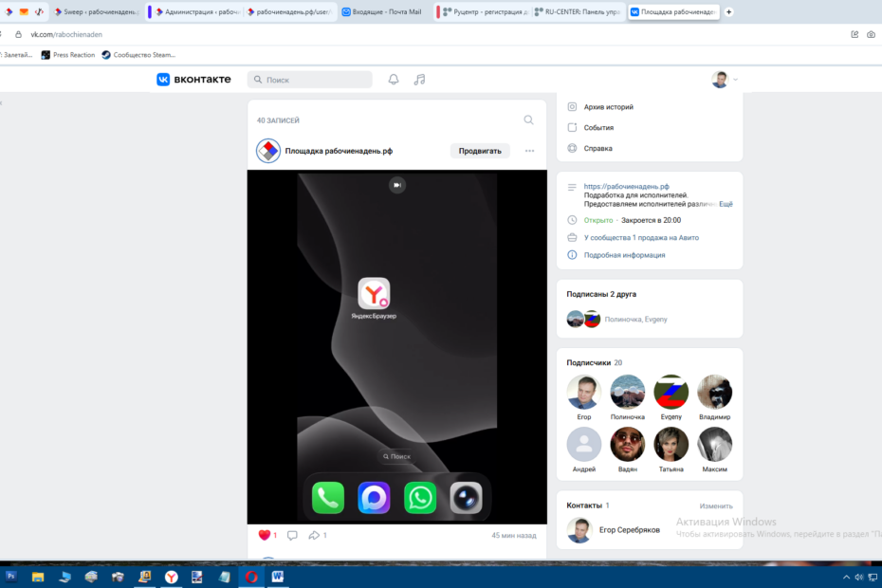Unmute the video with the sound icon
The height and width of the screenshot is (588, 882).
pos(397,185)
